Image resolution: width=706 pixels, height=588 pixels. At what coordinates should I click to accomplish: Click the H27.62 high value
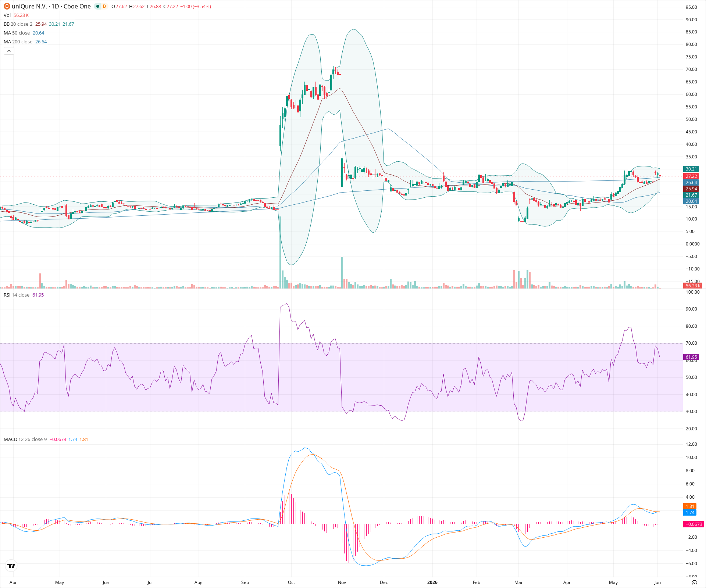point(137,6)
